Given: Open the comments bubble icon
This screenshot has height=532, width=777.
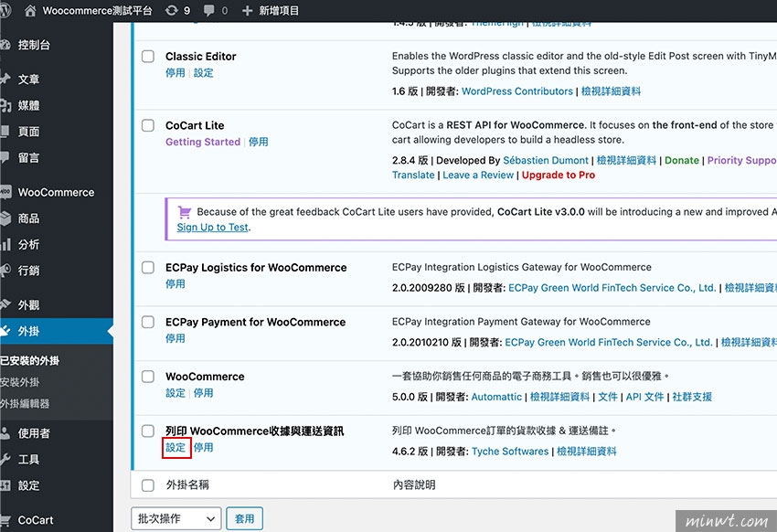Looking at the screenshot, I should [x=209, y=10].
